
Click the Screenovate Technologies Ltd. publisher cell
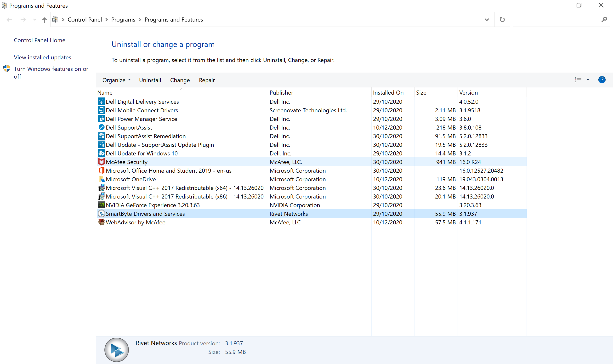pyautogui.click(x=308, y=110)
